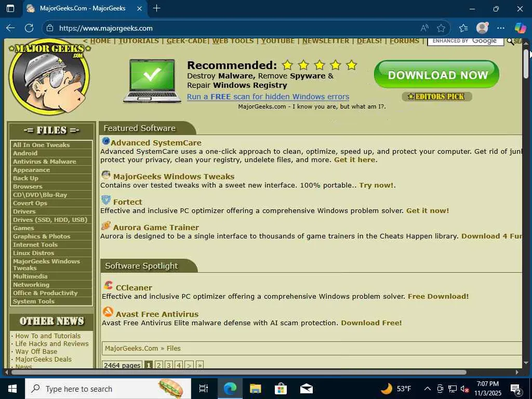
Task: Click the Get it now! link
Action: coord(428,211)
